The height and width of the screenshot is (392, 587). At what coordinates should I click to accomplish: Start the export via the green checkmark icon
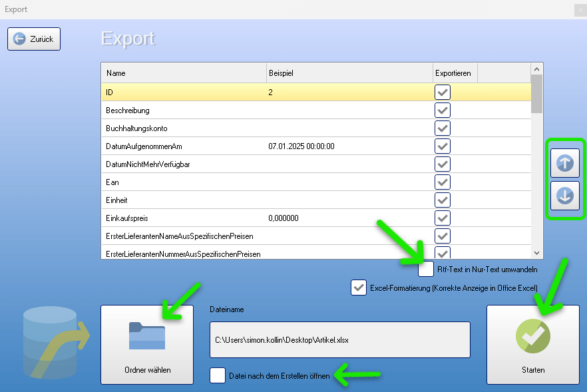[x=532, y=336]
